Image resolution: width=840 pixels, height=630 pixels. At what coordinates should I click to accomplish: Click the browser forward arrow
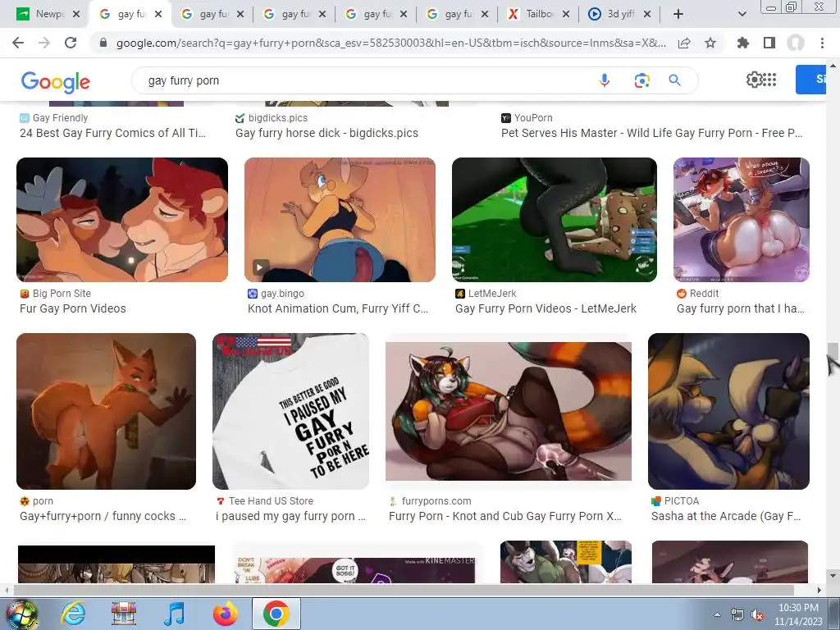coord(44,43)
